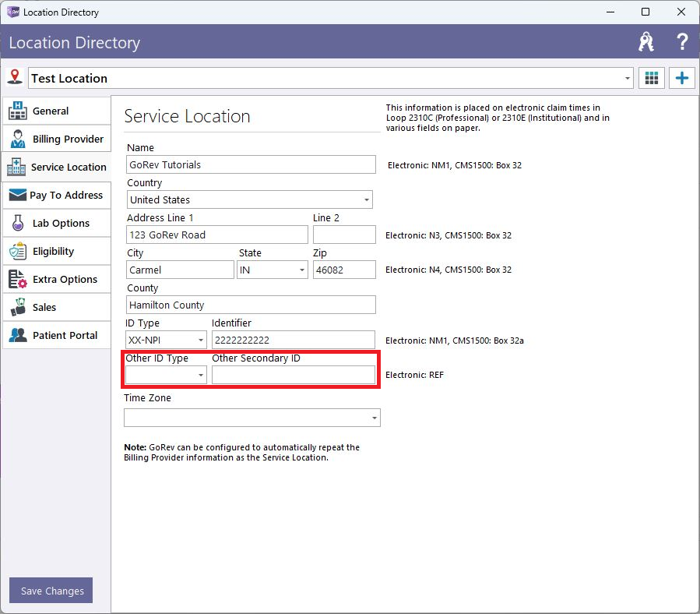Open the security keys icon in header
This screenshot has width=700, height=614.
(x=646, y=42)
